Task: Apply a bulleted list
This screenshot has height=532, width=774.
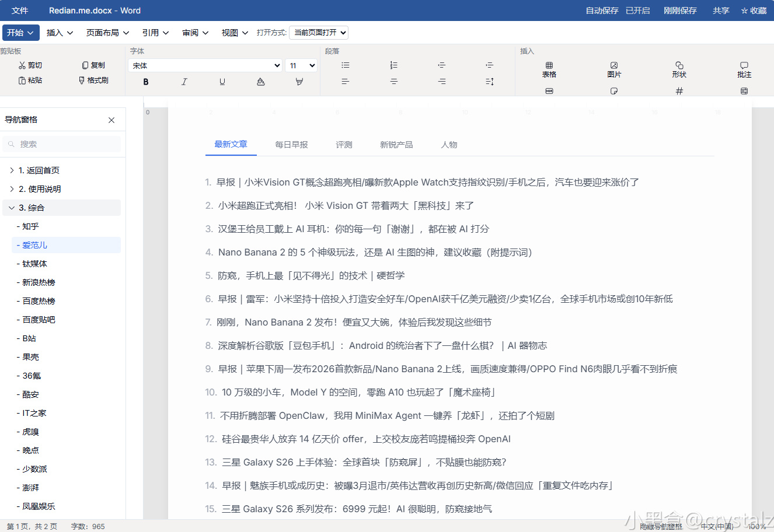Action: click(x=346, y=65)
